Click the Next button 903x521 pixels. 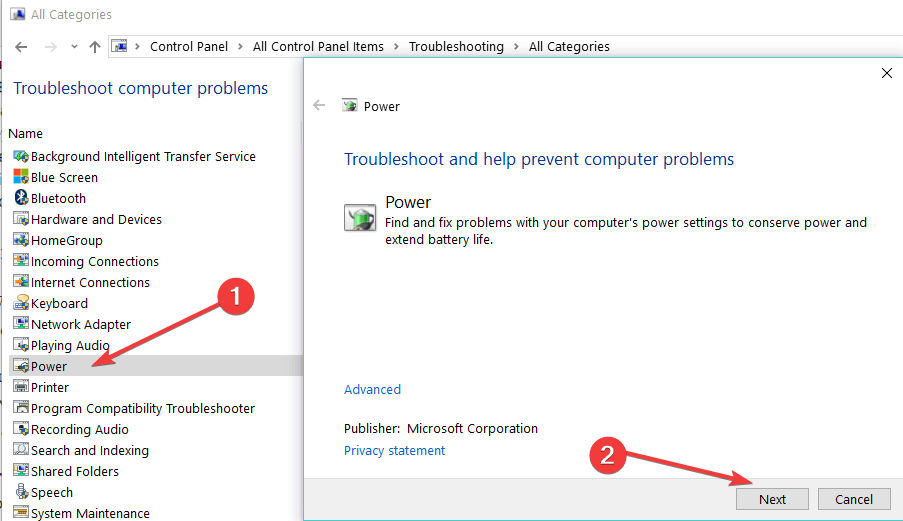[x=772, y=499]
